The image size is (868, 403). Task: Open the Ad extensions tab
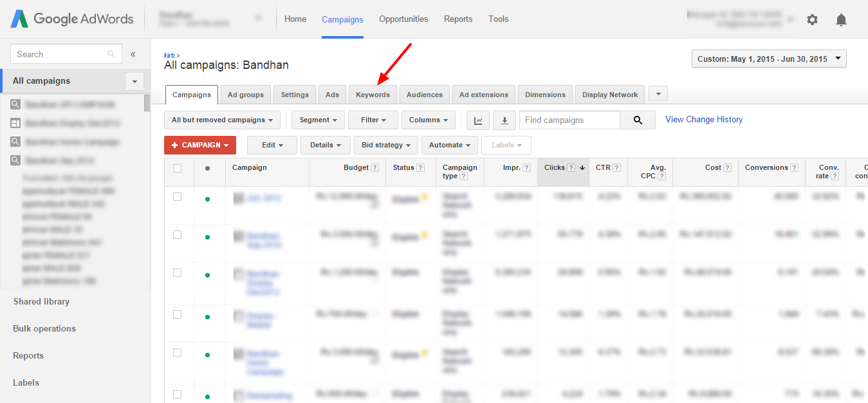[x=484, y=95]
